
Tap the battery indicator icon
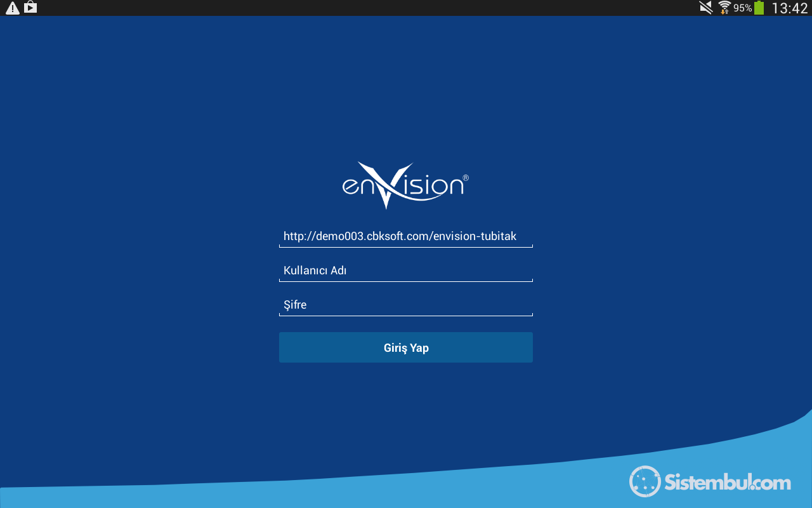pyautogui.click(x=759, y=8)
